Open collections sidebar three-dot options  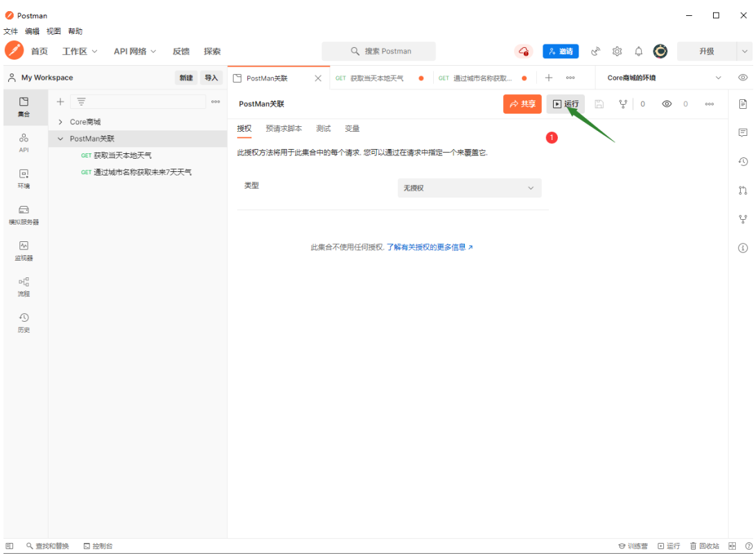[216, 101]
